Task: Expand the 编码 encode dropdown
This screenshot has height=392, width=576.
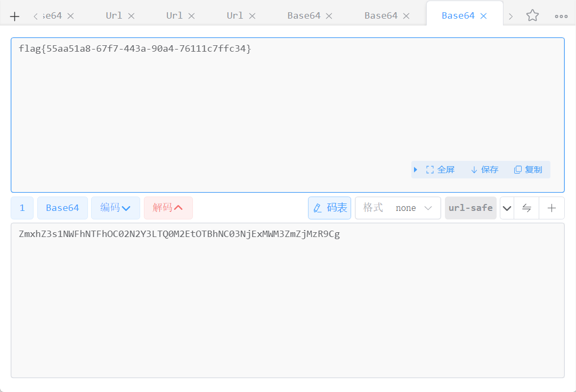Action: pyautogui.click(x=116, y=208)
